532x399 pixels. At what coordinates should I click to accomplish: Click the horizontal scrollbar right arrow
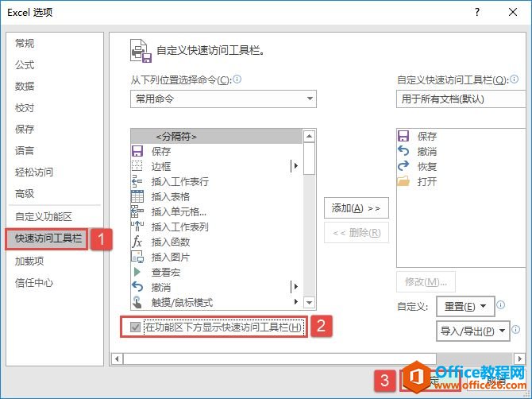pos(519,358)
